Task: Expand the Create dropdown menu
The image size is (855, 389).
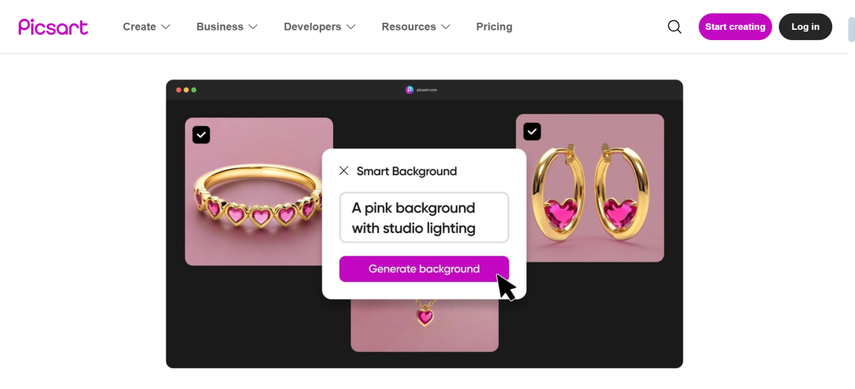Action: coord(147,27)
